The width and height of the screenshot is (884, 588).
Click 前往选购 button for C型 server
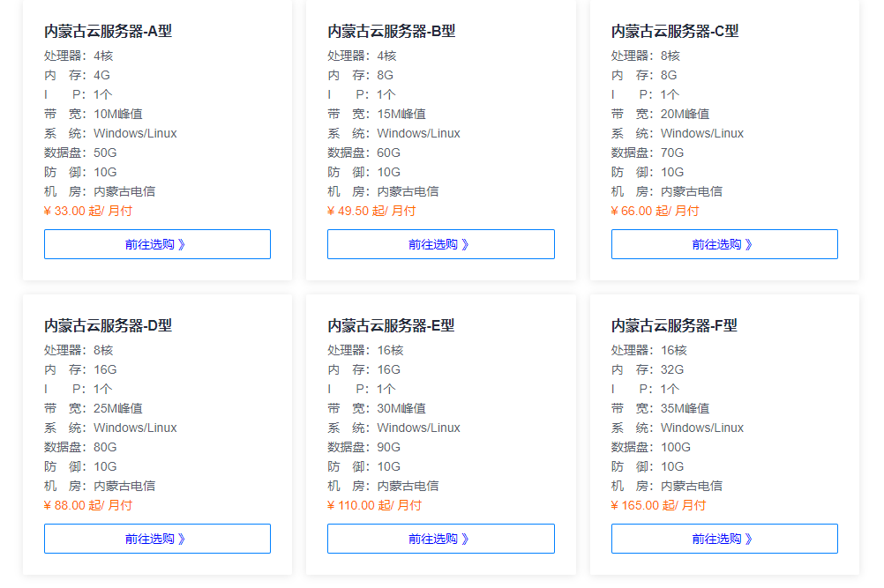tap(724, 244)
